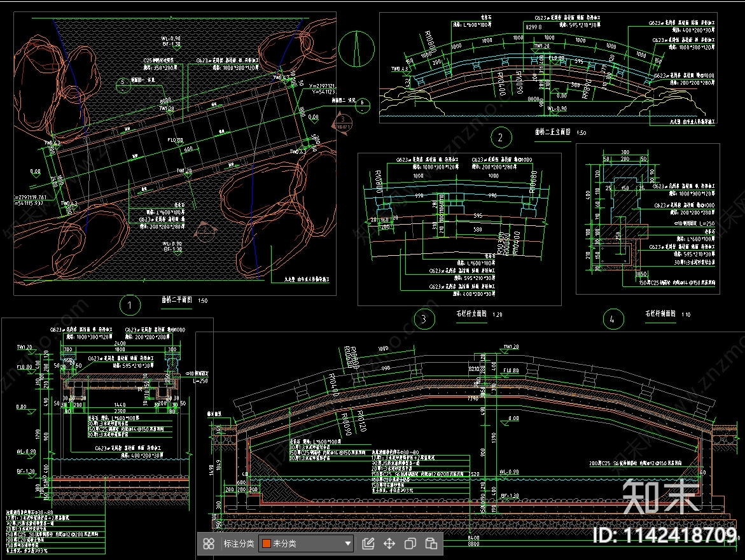Click the circled number 1 drawing marker
Image resolution: width=745 pixels, height=560 pixels.
(130, 305)
